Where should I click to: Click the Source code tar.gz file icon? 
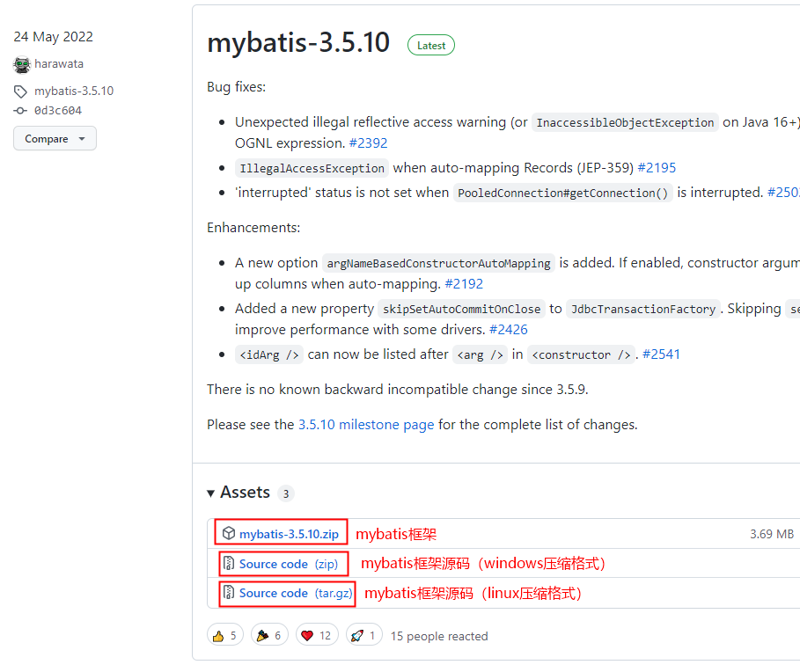click(x=229, y=593)
